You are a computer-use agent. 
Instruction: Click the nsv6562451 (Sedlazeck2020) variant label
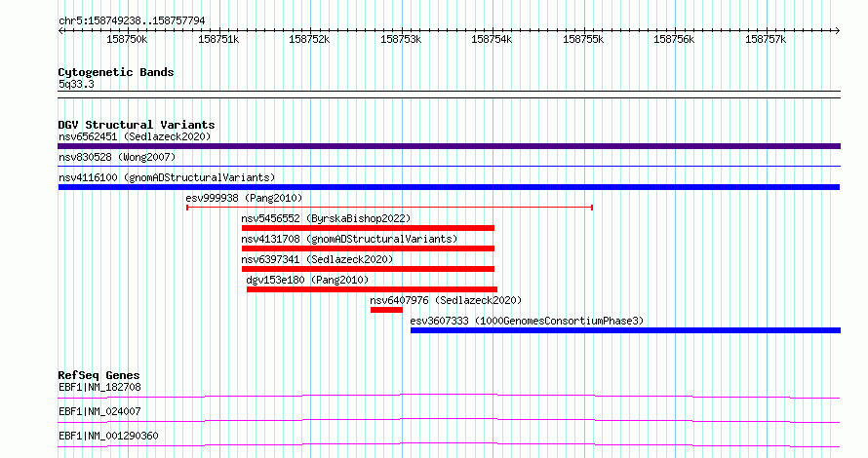[135, 136]
